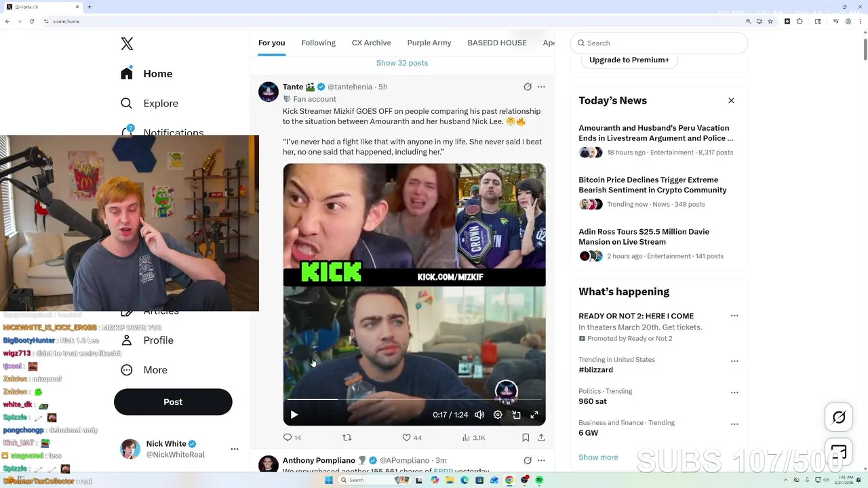
Task: Open Spotify from the taskbar
Action: coord(540,480)
